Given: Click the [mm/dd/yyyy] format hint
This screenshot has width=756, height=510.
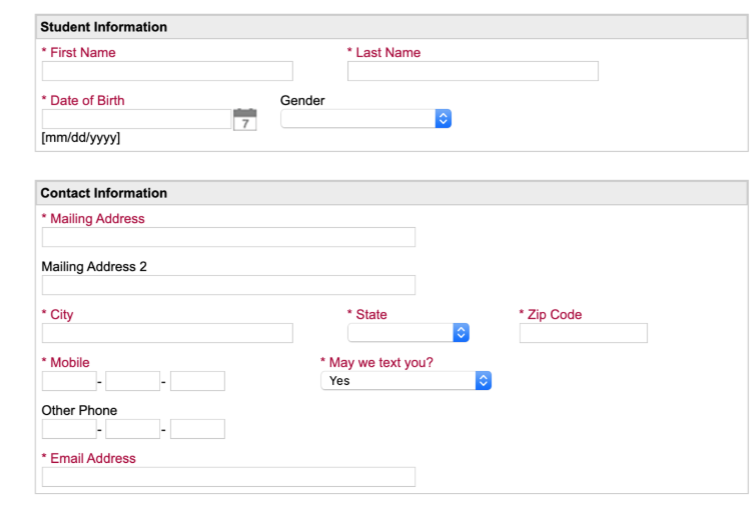Looking at the screenshot, I should pos(81,138).
